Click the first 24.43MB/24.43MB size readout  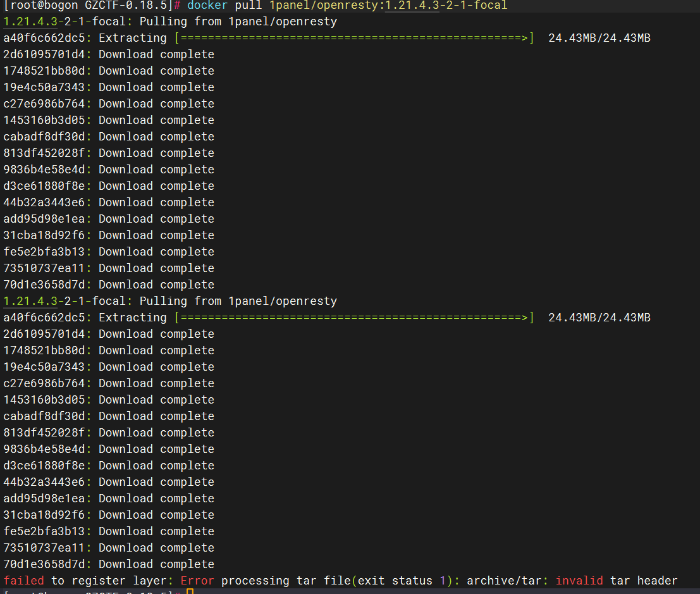tap(599, 38)
